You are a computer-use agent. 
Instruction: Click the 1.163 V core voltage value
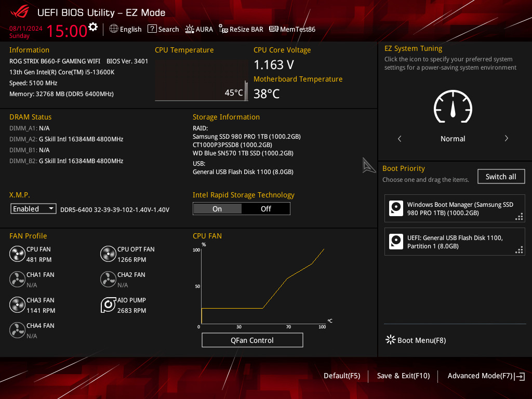coord(274,64)
